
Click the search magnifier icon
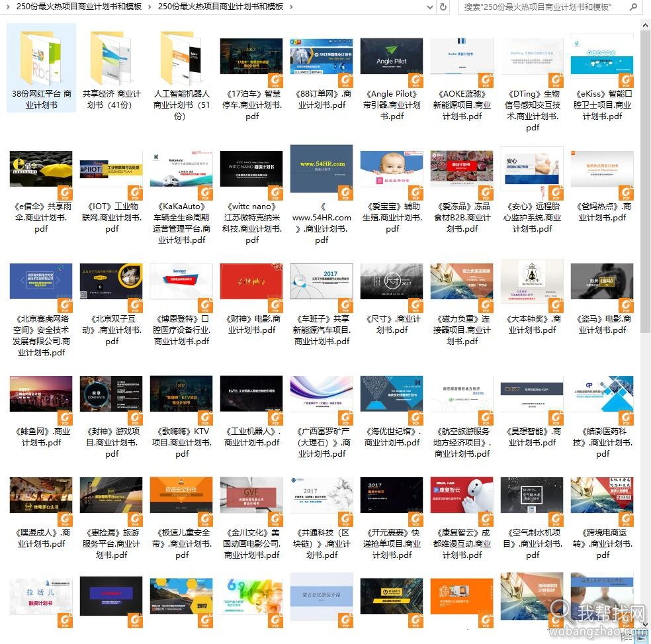633,7
